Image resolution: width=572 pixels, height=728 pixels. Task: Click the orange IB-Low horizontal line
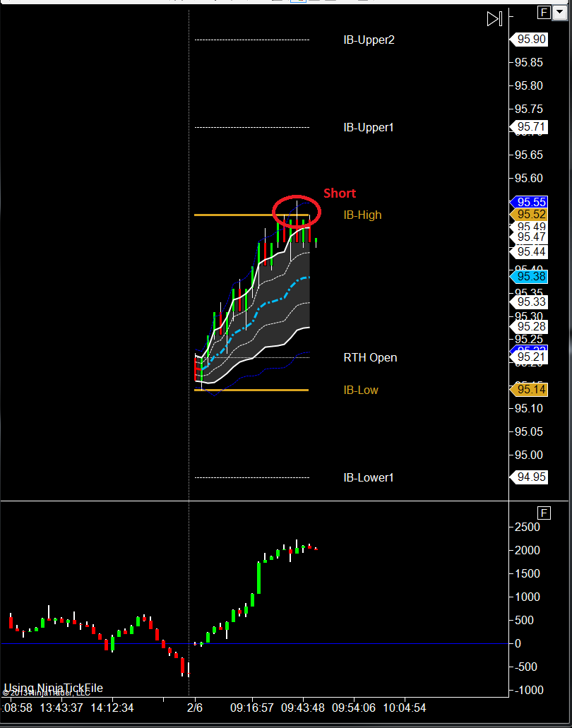point(251,390)
